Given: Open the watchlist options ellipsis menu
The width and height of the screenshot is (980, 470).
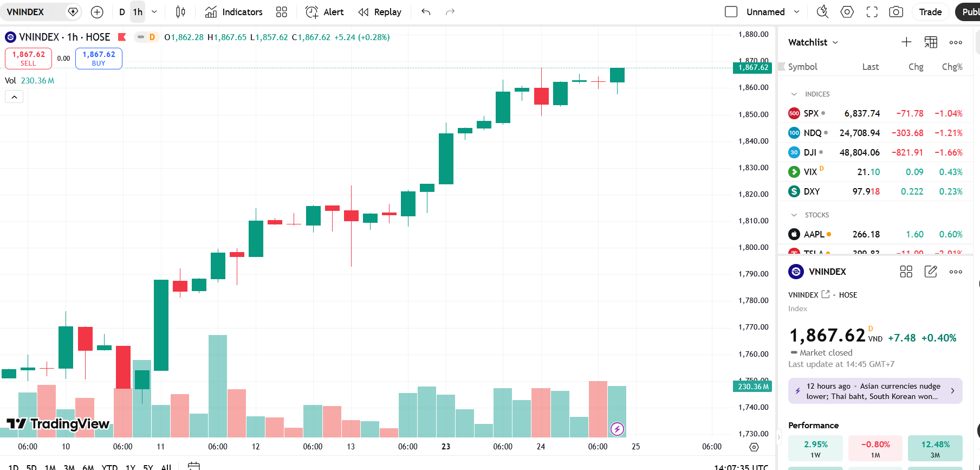Looking at the screenshot, I should tap(955, 42).
